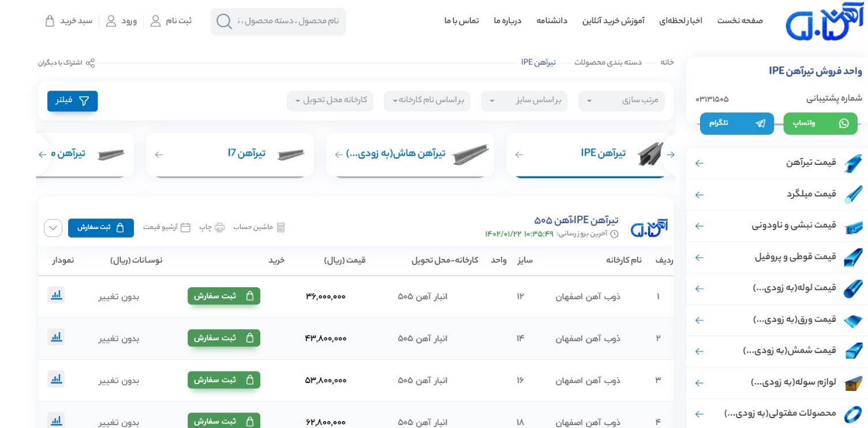Open WhatsApp support button (واتساپ)
868x428 pixels.
click(x=820, y=123)
